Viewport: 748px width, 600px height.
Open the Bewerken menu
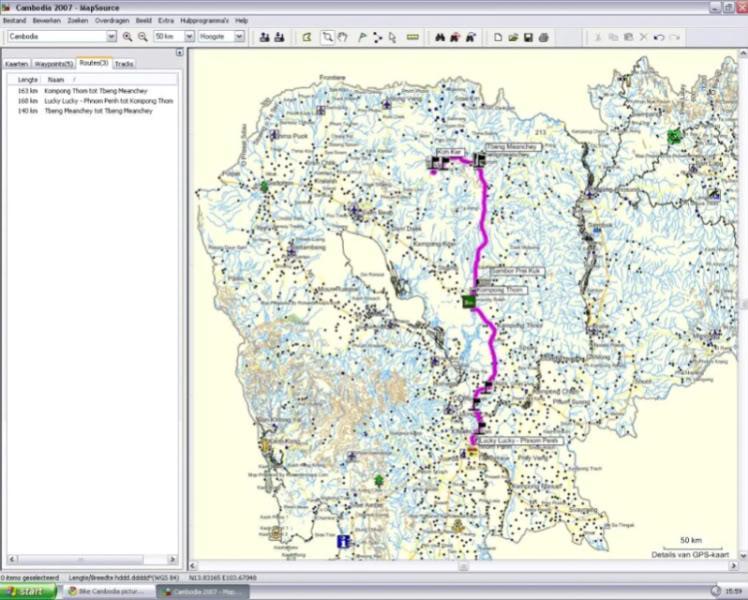click(x=46, y=21)
